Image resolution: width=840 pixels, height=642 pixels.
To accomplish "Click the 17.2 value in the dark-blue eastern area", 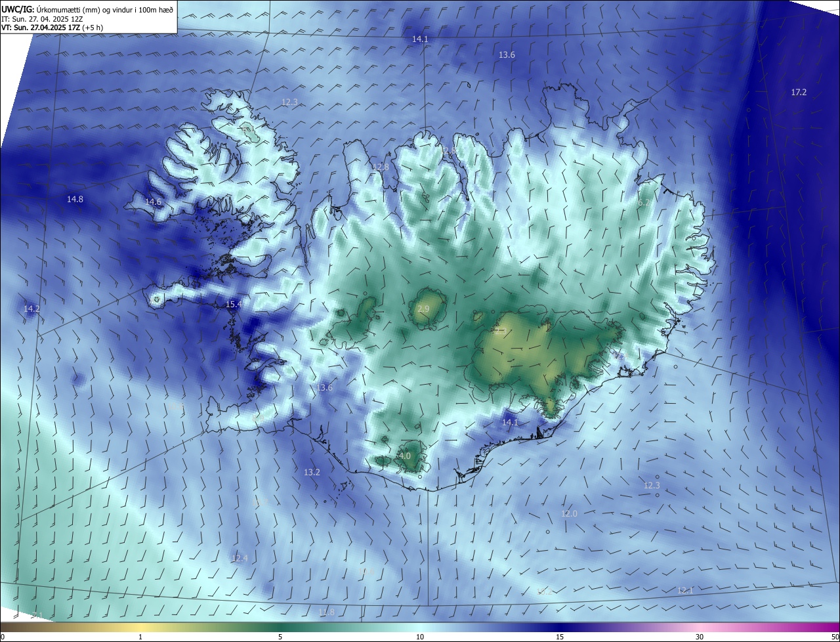I will tap(799, 93).
